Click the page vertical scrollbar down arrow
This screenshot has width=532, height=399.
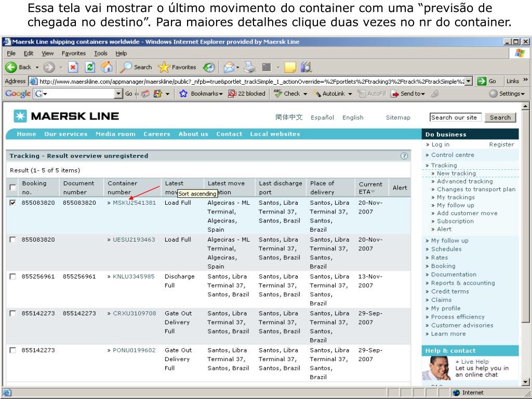(x=525, y=382)
